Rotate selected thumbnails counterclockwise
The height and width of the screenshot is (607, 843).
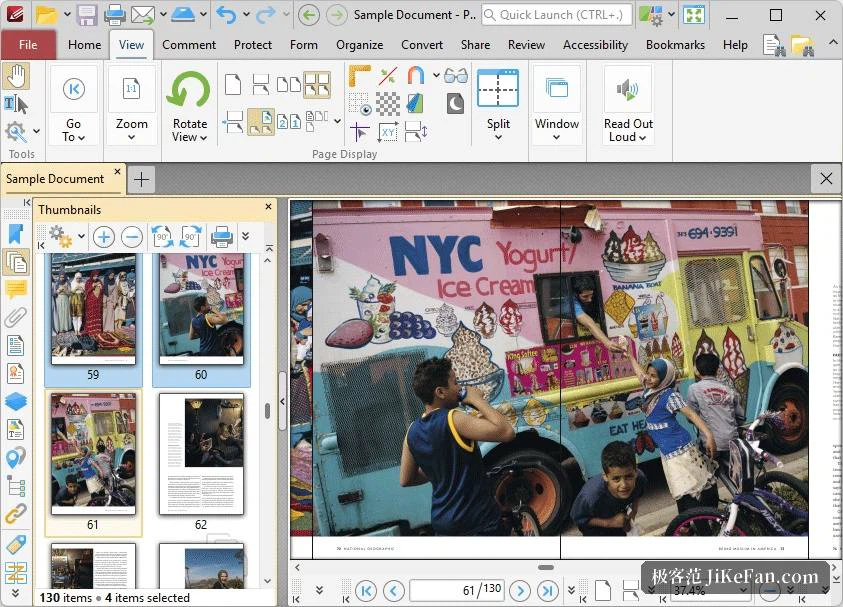[162, 237]
